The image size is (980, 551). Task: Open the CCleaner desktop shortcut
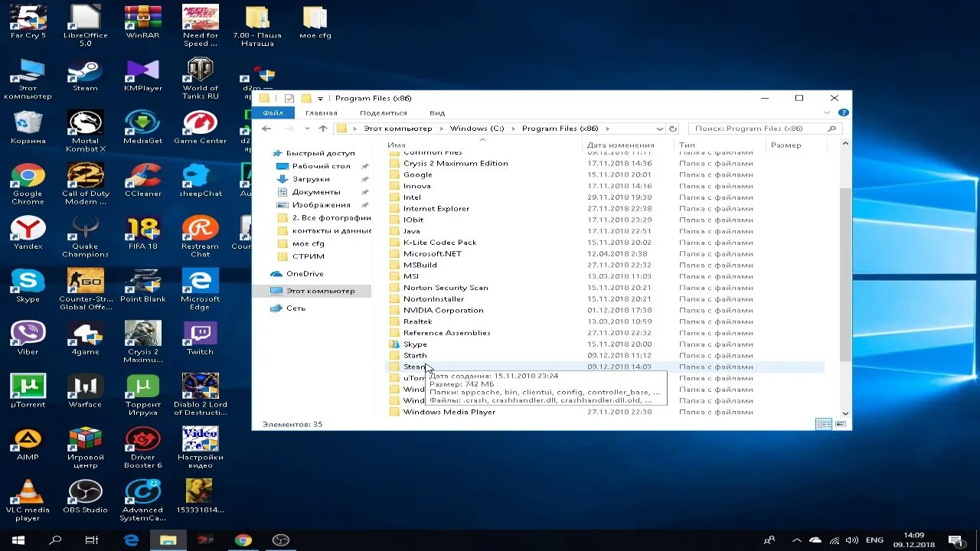(x=142, y=180)
